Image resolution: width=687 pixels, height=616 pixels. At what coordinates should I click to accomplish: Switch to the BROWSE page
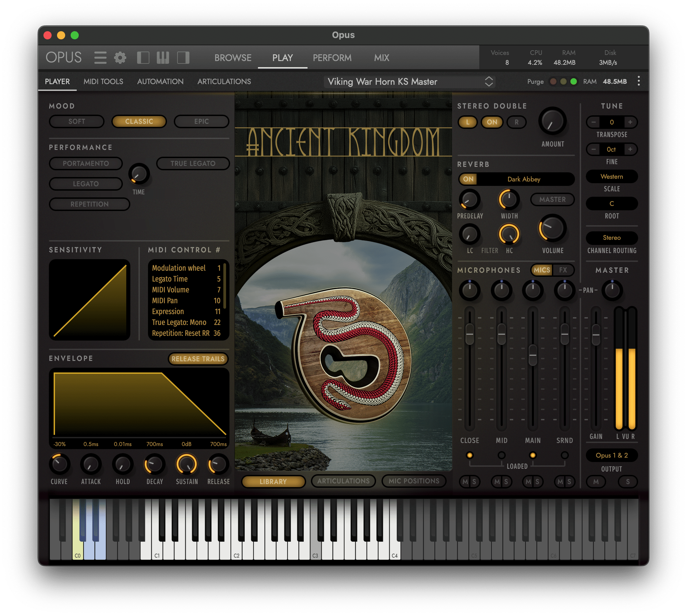233,58
